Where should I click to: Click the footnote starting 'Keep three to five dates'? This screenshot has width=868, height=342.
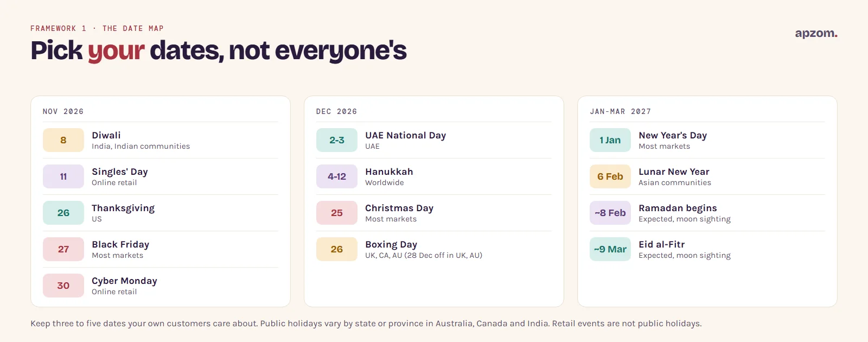click(x=366, y=324)
